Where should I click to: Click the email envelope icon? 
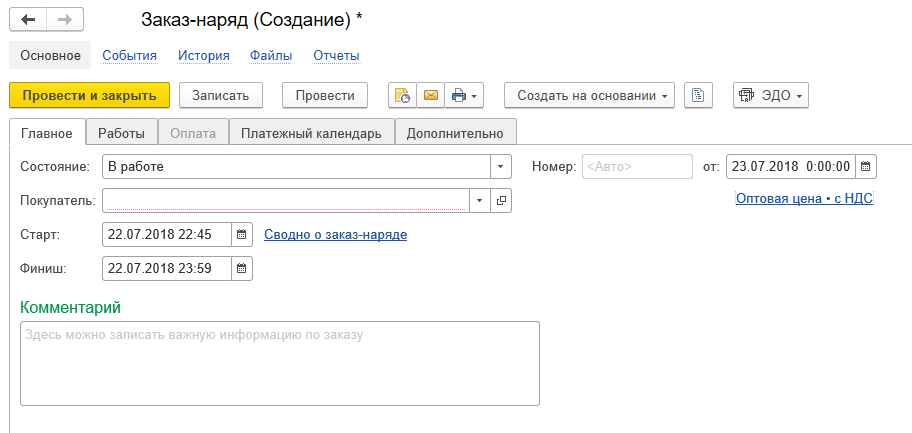pyautogui.click(x=431, y=96)
